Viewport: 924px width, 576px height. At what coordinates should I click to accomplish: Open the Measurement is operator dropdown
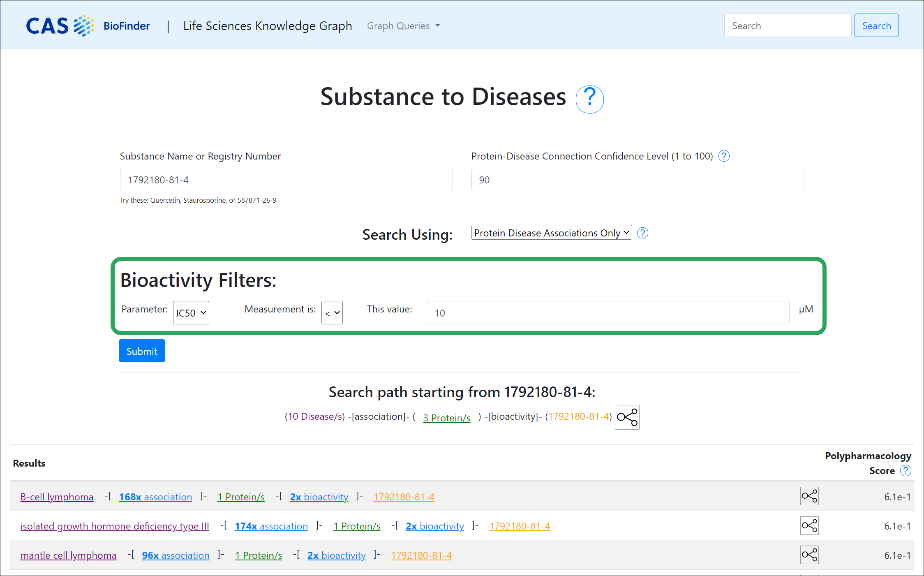pos(332,313)
